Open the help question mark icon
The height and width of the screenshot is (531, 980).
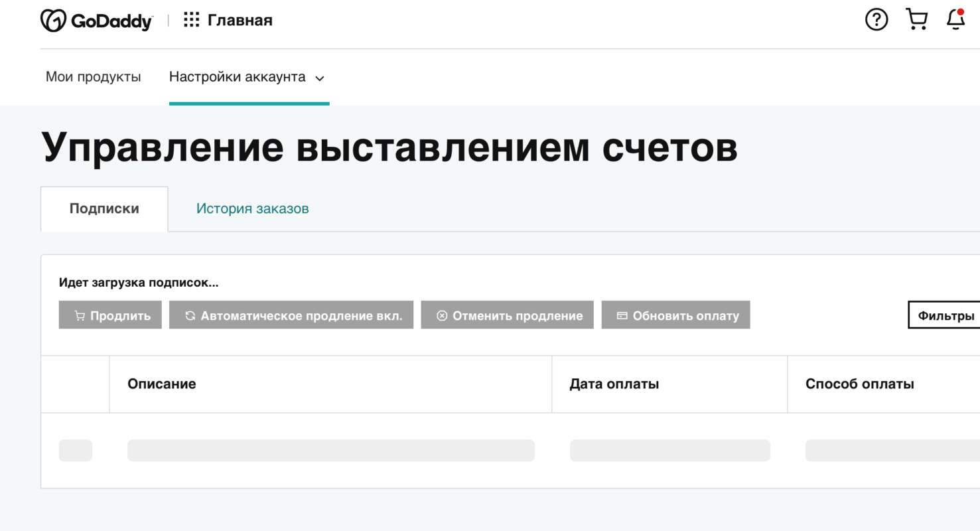pyautogui.click(x=876, y=19)
